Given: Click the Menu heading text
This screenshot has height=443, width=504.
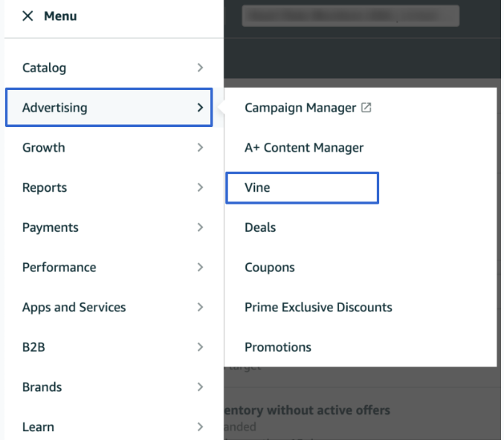Looking at the screenshot, I should (60, 16).
